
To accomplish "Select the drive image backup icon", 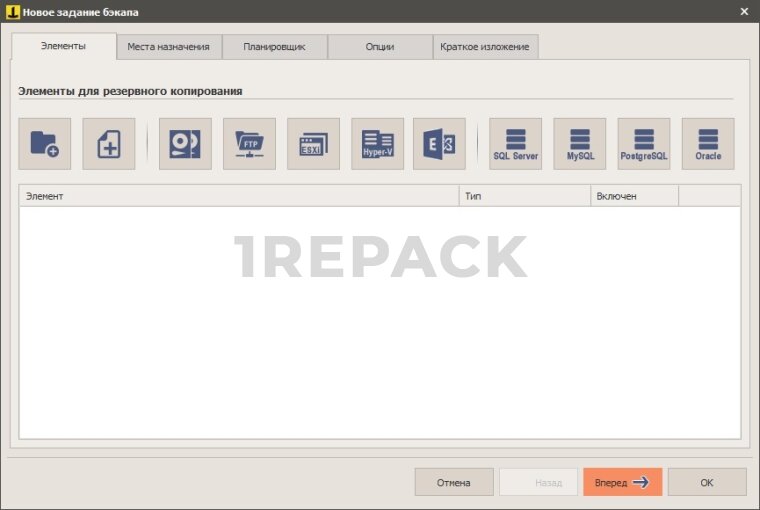I will 185,144.
